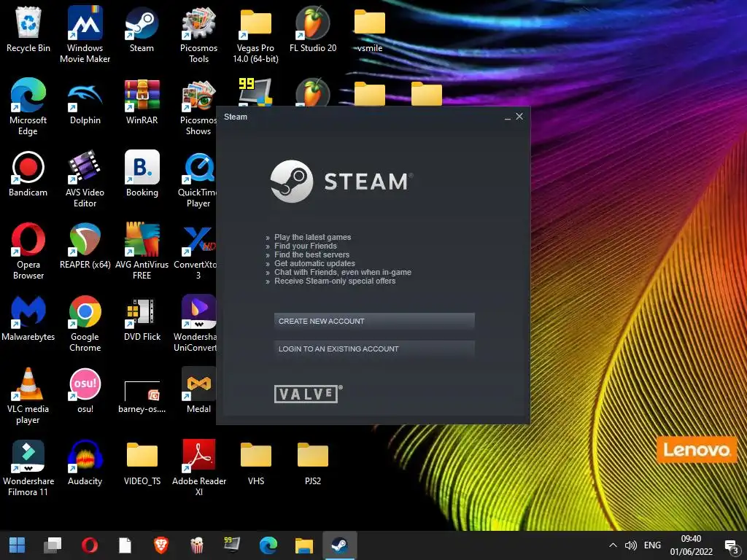The image size is (747, 560).
Task: Close the Steam login window
Action: (x=519, y=117)
